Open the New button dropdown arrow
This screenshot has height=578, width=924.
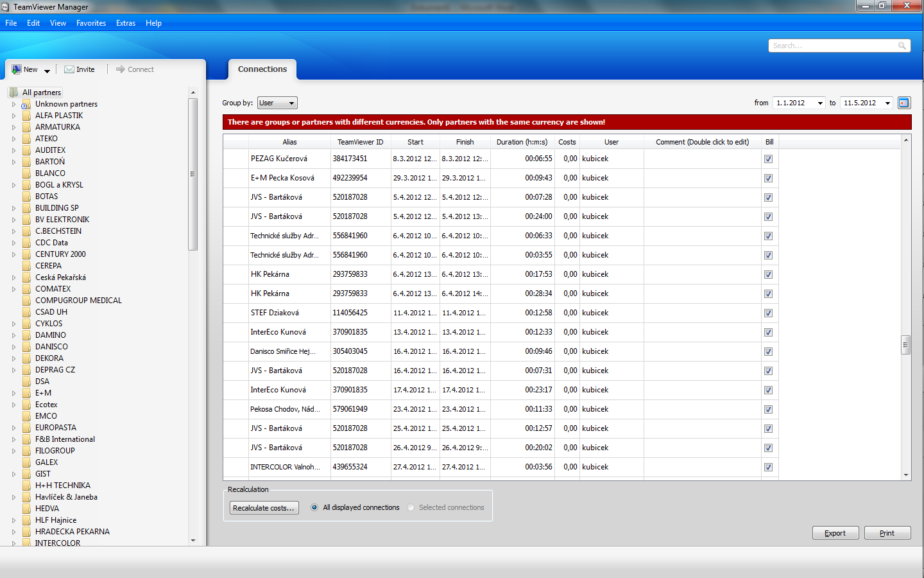pyautogui.click(x=47, y=71)
